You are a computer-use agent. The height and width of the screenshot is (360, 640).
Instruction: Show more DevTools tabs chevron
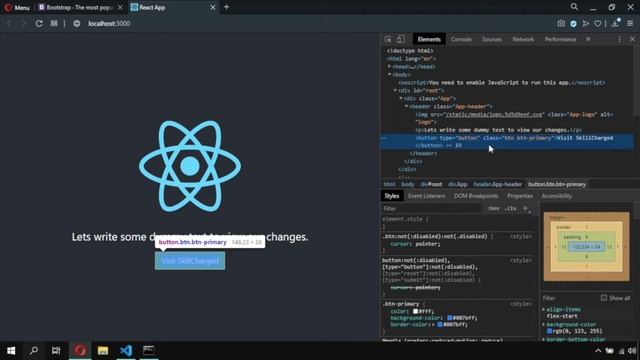(588, 39)
